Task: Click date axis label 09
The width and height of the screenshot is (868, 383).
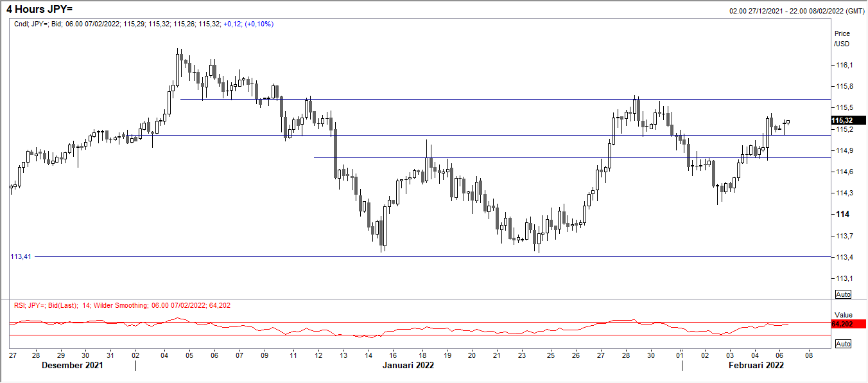Action: tap(265, 355)
